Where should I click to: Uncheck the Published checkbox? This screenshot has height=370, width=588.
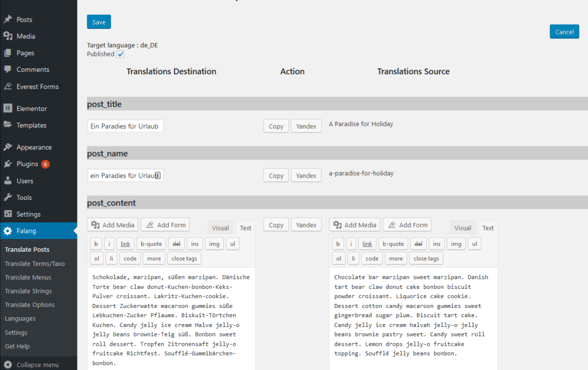tap(120, 54)
